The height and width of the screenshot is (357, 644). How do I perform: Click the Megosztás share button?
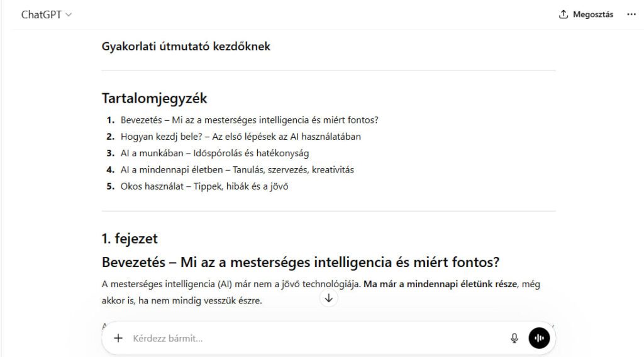click(592, 14)
